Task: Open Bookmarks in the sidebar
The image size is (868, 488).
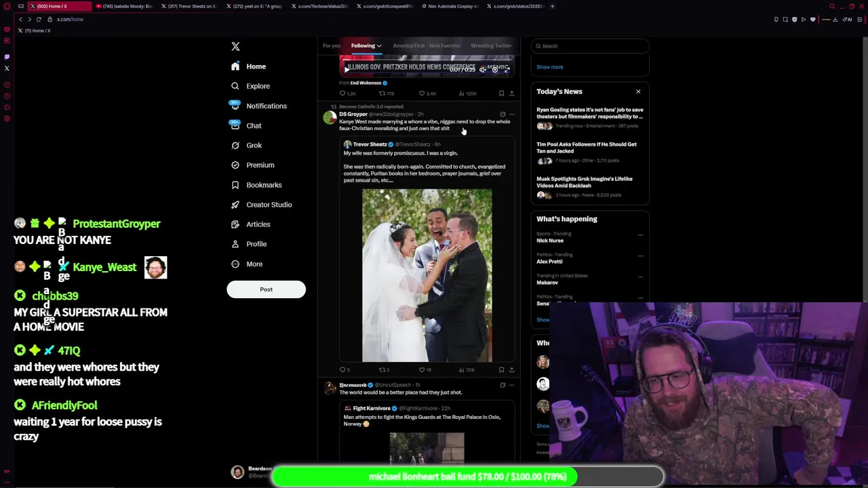Action: [256, 184]
